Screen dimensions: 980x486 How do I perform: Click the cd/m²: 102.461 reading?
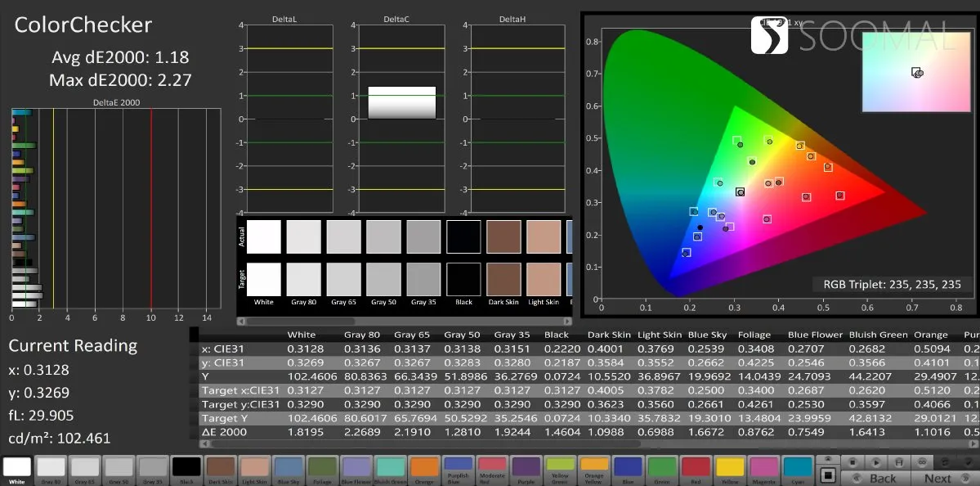(x=60, y=439)
